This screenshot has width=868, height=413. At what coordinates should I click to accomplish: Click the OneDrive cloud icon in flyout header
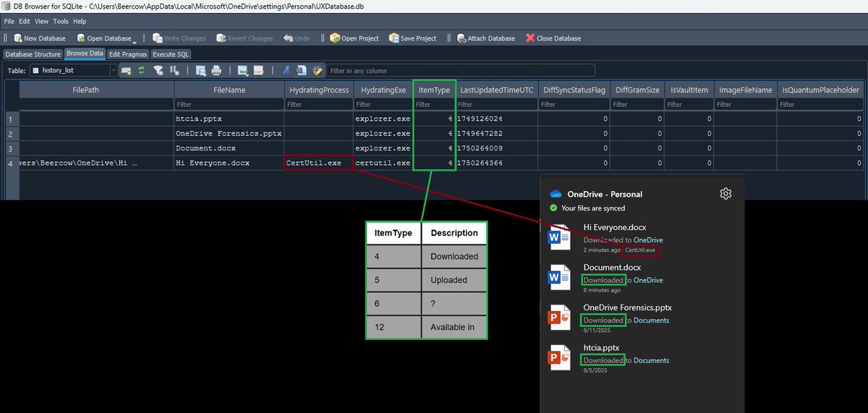[x=556, y=194]
